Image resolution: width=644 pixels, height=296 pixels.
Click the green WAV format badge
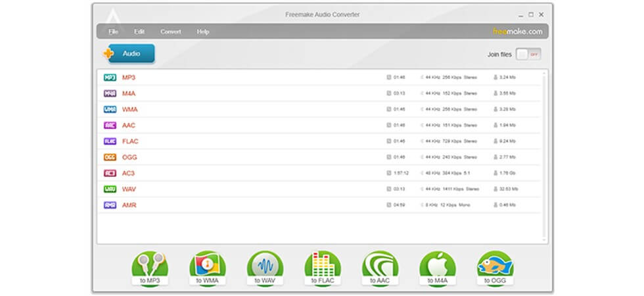pos(110,189)
